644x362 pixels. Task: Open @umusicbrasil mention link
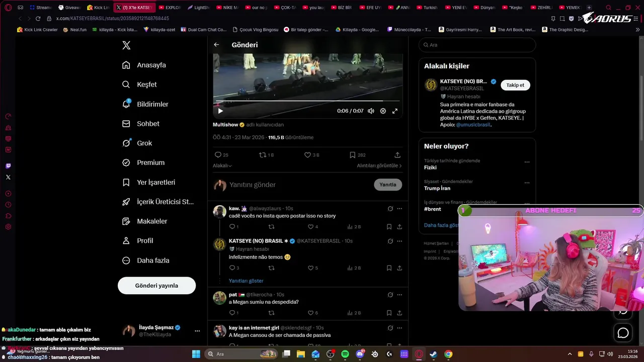[473, 125]
